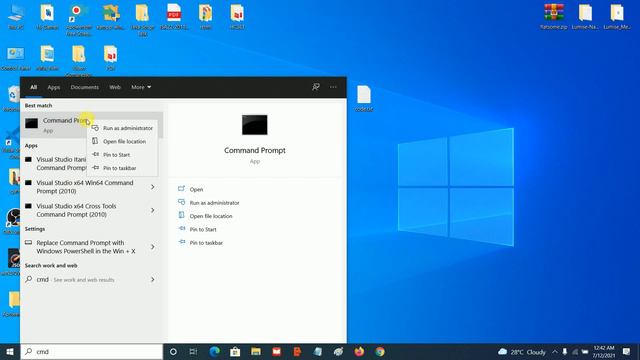Click the Cortana circle icon in taskbar
640x360 pixels.
click(173, 352)
